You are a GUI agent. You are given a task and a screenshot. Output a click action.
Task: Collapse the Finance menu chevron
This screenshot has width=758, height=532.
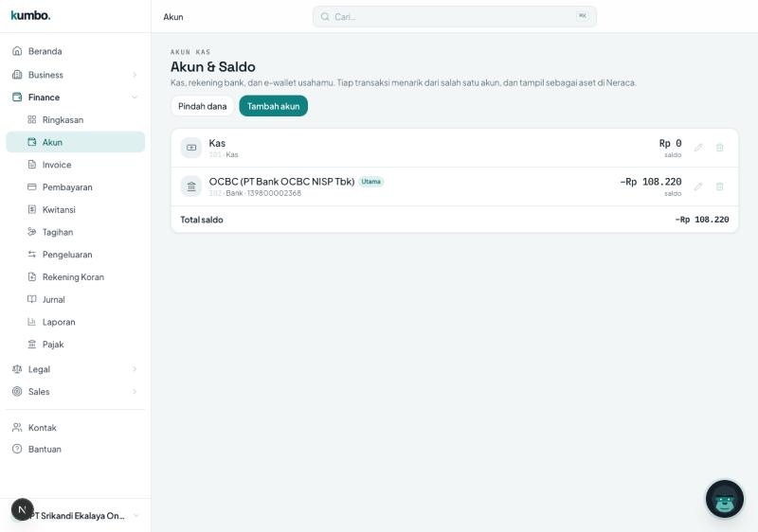pyautogui.click(x=135, y=98)
